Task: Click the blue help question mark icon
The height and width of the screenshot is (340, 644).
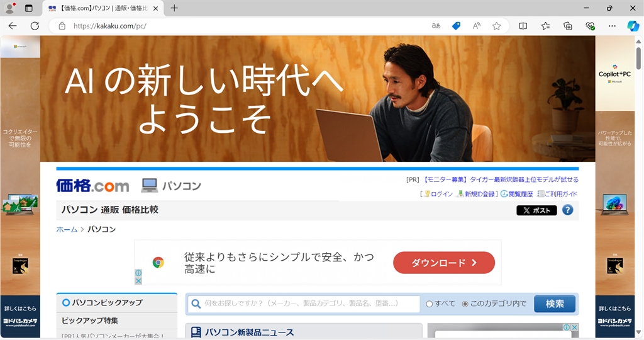Action: pos(568,210)
